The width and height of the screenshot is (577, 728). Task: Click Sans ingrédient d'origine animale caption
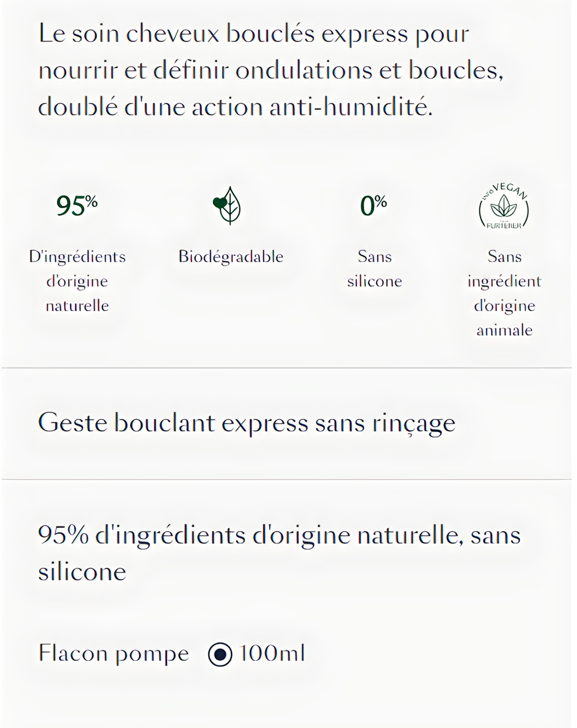pos(504,293)
